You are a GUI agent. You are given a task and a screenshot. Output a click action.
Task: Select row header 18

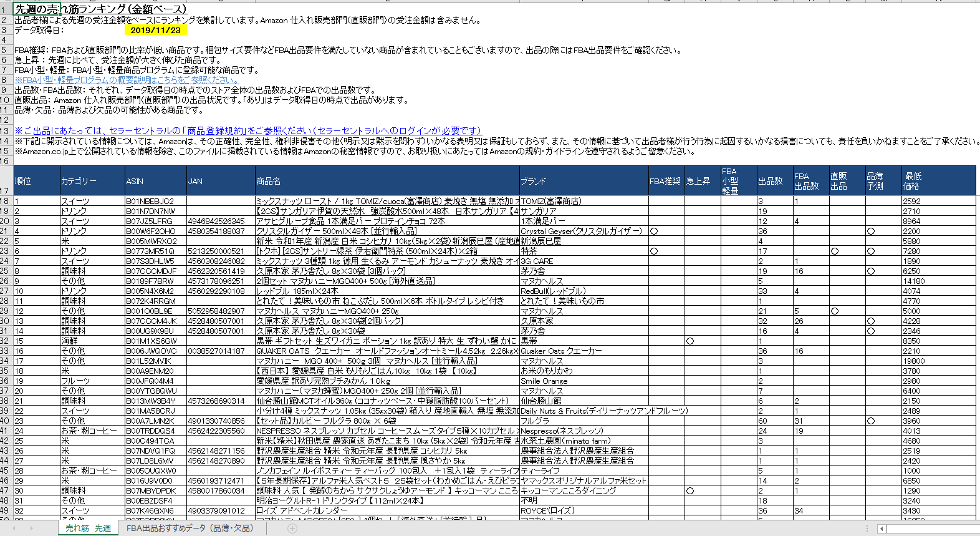pos(5,201)
